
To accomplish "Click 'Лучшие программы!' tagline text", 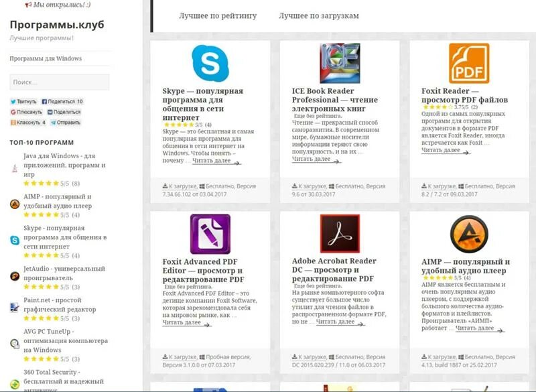I will pyautogui.click(x=42, y=38).
